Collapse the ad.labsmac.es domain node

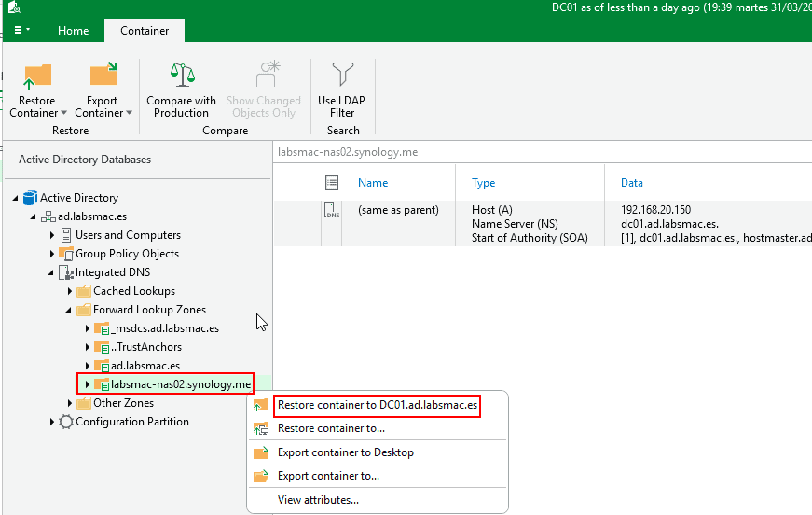pyautogui.click(x=34, y=216)
